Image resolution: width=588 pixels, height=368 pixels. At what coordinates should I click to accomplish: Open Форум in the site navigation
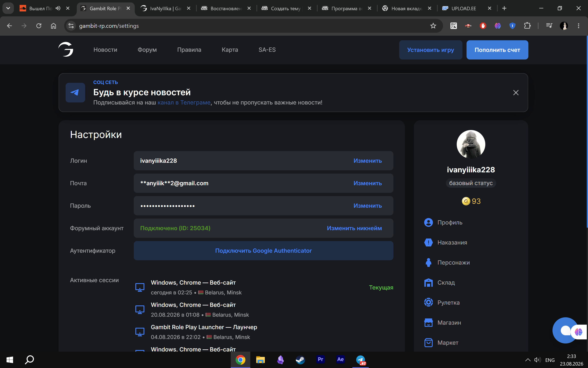coord(147,50)
